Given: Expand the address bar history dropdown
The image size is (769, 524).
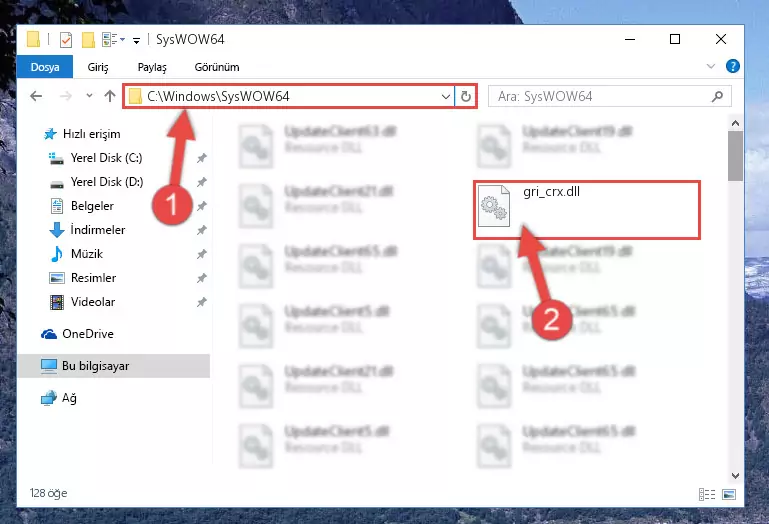Looking at the screenshot, I should [x=445, y=96].
